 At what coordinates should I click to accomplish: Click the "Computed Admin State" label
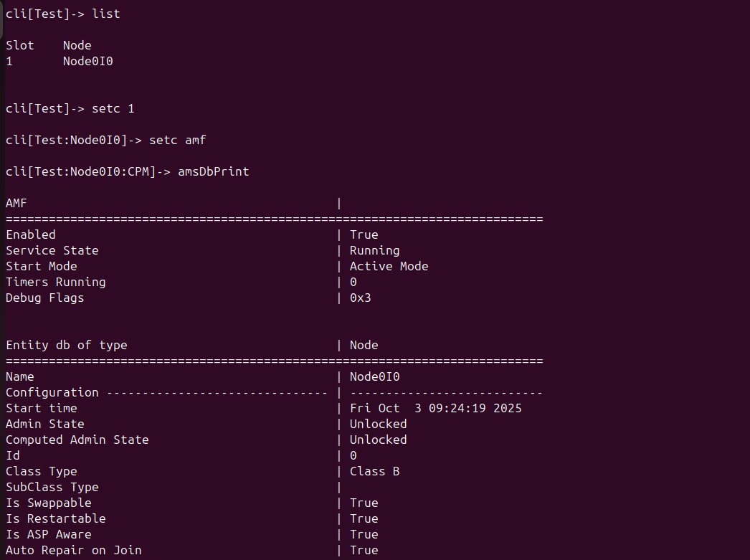click(x=77, y=440)
